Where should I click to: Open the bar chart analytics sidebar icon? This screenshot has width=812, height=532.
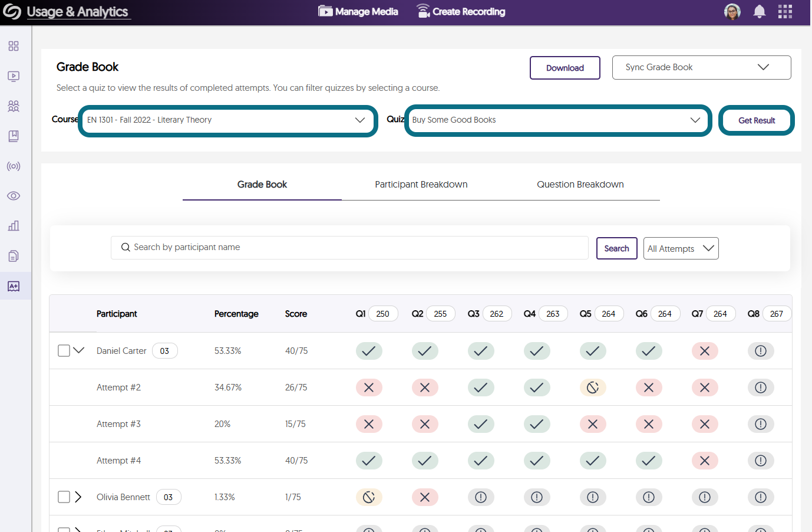click(x=14, y=226)
